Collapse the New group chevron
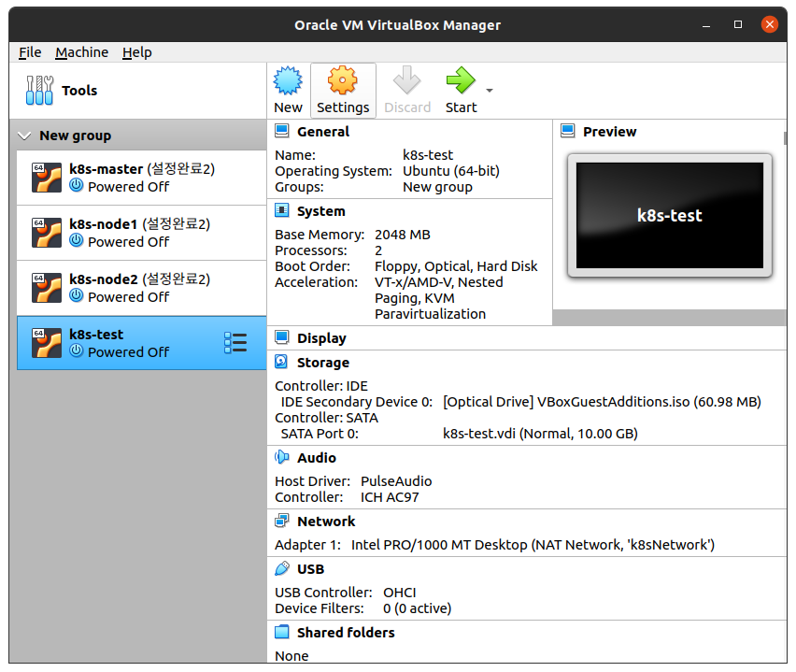 (x=24, y=136)
